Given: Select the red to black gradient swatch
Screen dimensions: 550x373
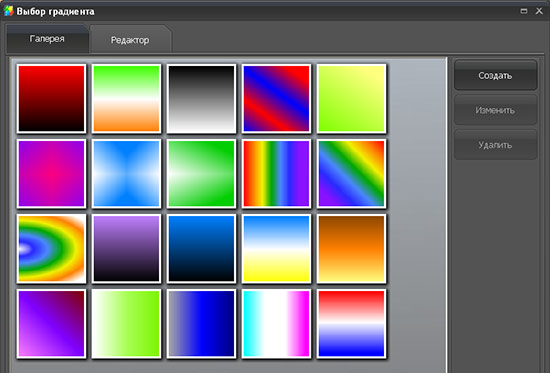Looking at the screenshot, I should pyautogui.click(x=51, y=98).
